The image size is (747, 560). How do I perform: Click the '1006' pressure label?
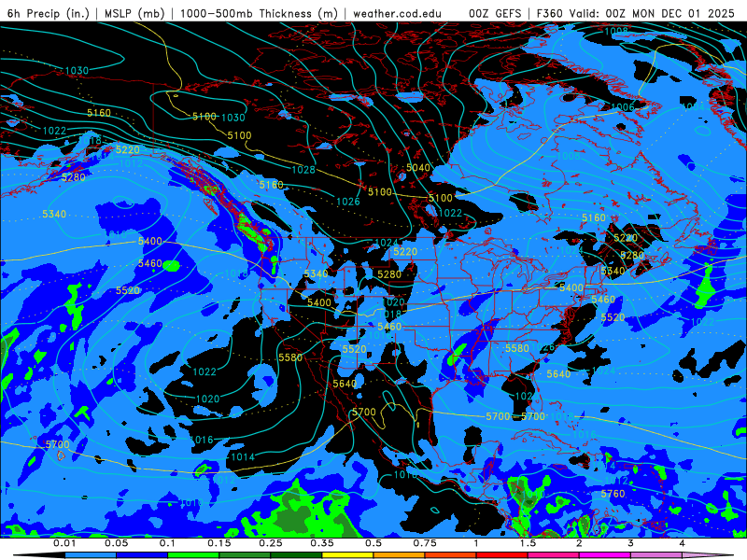point(622,107)
